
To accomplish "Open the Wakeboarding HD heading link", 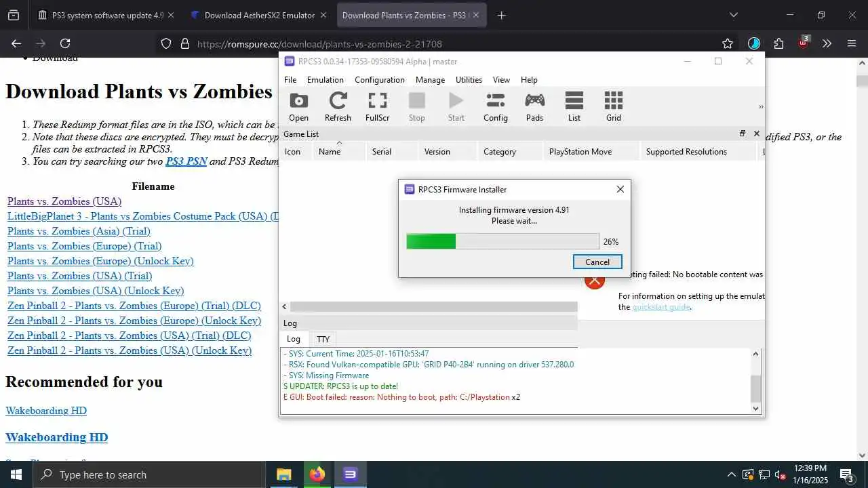I will pos(56,437).
